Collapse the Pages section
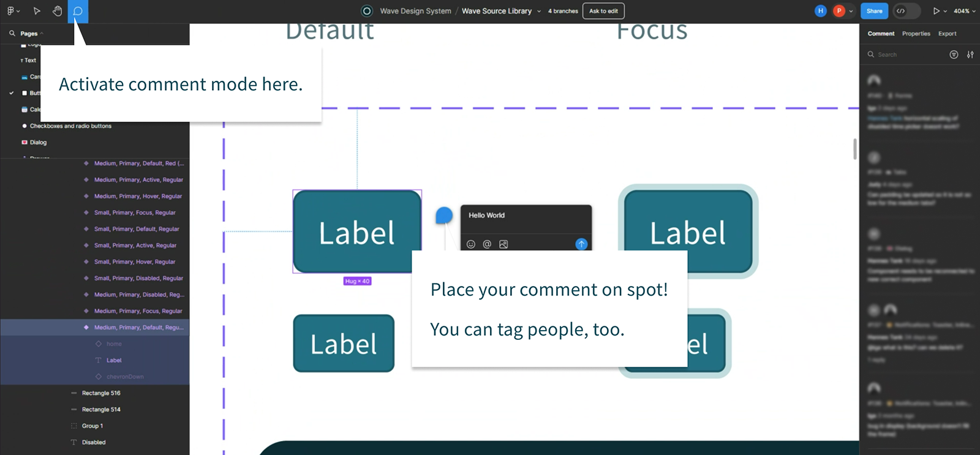 [32, 34]
